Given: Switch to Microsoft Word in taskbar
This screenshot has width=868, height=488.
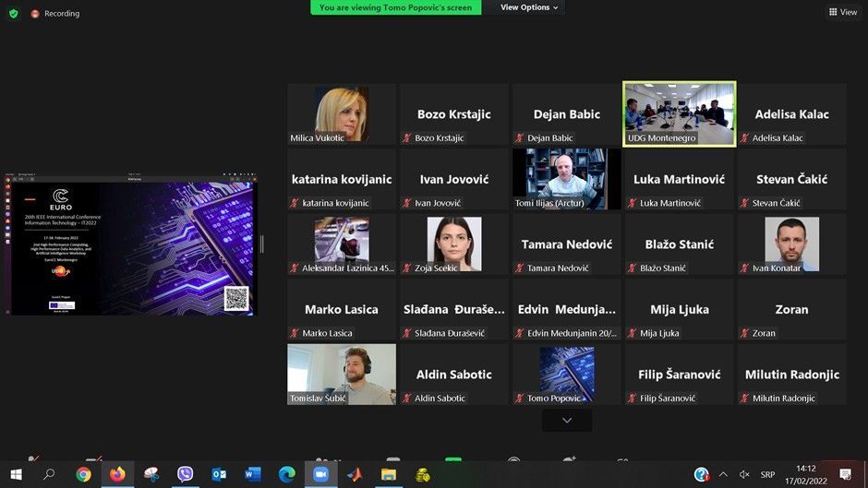Looking at the screenshot, I should point(253,474).
